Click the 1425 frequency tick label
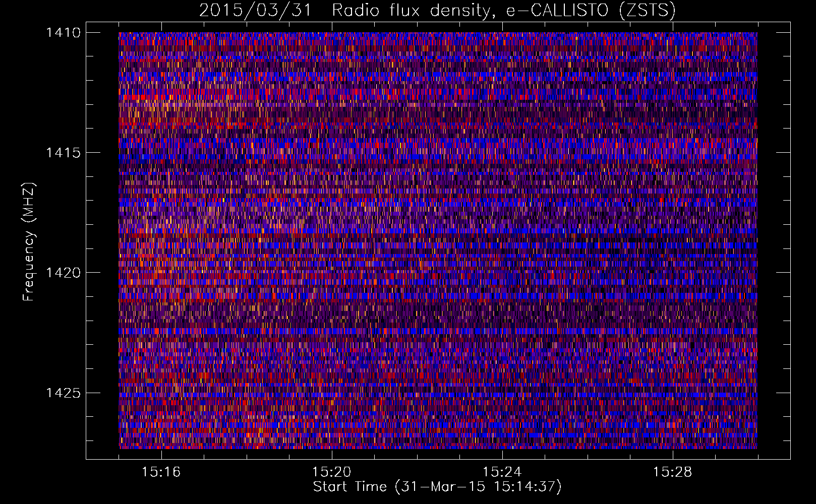This screenshot has height=504, width=816. click(63, 393)
